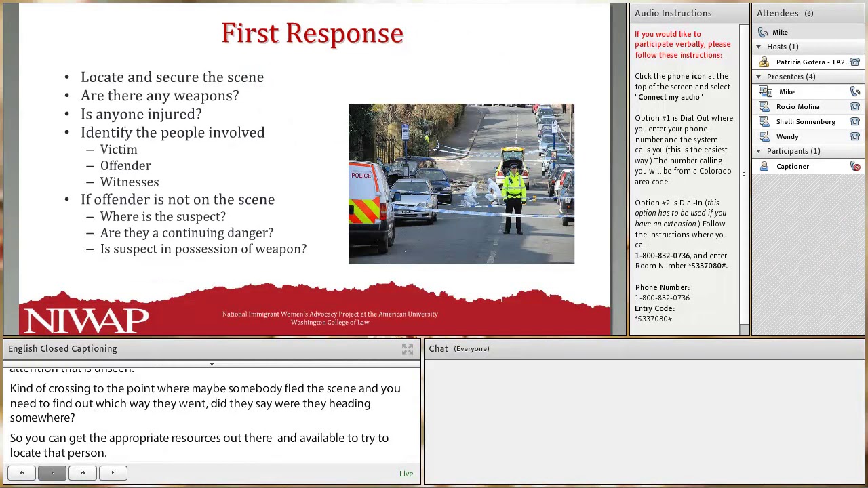Screen dimensions: 868x488
Task: Click the entry code *5337080#
Action: tap(654, 319)
